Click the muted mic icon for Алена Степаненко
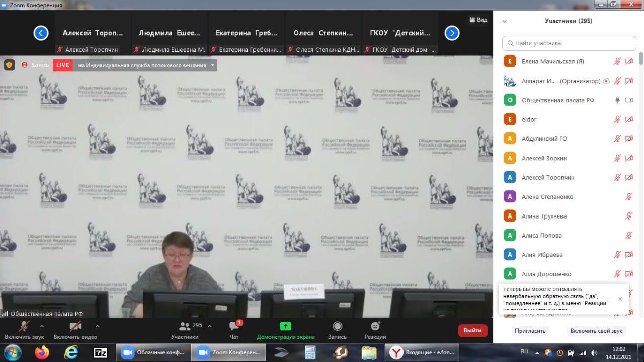644x362 pixels. 629,197
